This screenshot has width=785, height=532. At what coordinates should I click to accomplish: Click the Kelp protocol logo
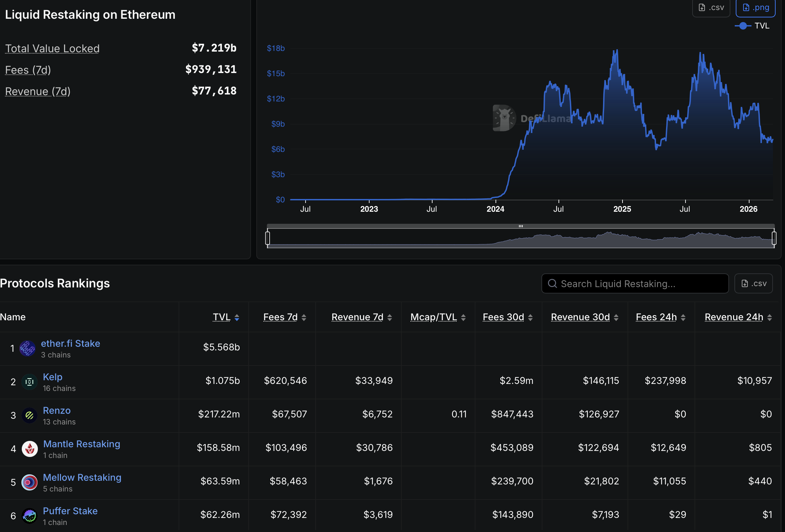click(x=29, y=382)
